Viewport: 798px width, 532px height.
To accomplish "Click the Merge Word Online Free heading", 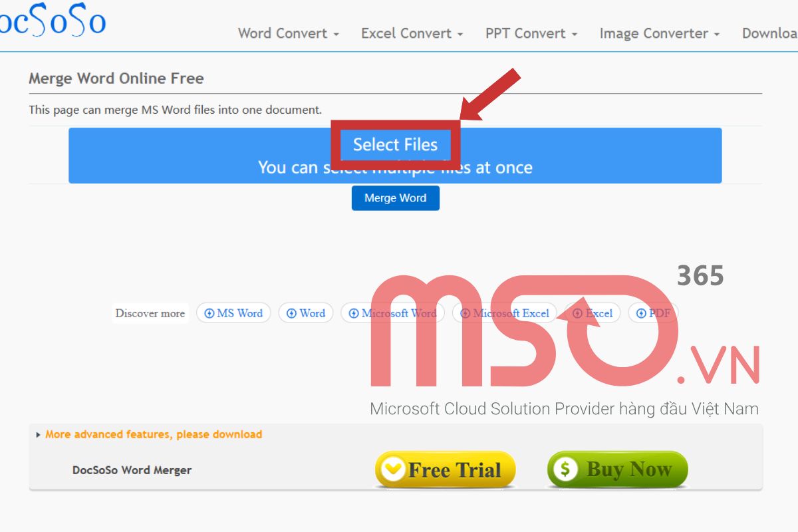I will pyautogui.click(x=116, y=78).
